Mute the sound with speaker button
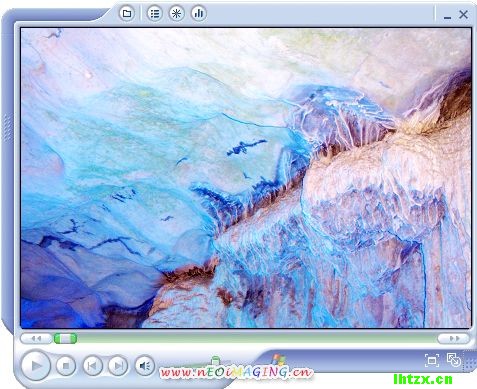 (x=145, y=366)
